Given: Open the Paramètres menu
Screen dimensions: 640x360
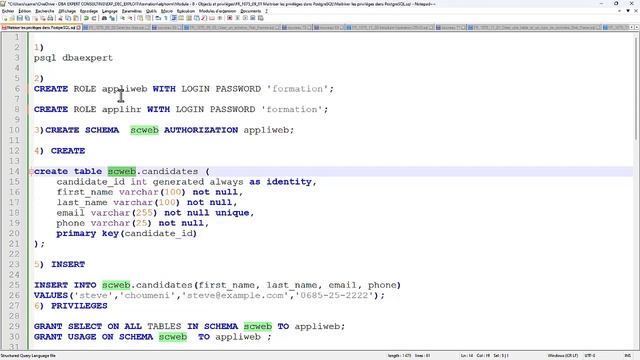Looking at the screenshot, I should tap(132, 11).
